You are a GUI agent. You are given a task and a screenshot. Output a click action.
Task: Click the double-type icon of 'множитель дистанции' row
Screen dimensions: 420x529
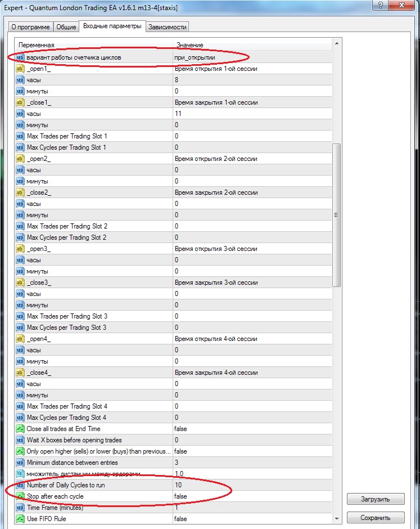click(x=20, y=474)
